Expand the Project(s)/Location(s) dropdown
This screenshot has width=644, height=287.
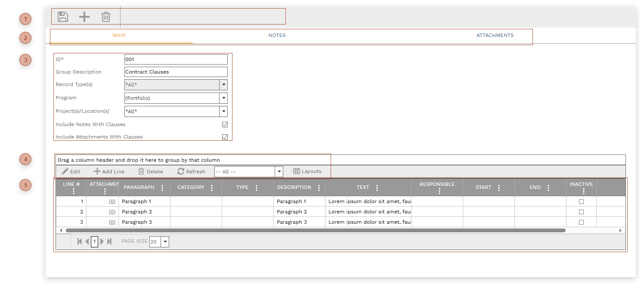pyautogui.click(x=223, y=111)
